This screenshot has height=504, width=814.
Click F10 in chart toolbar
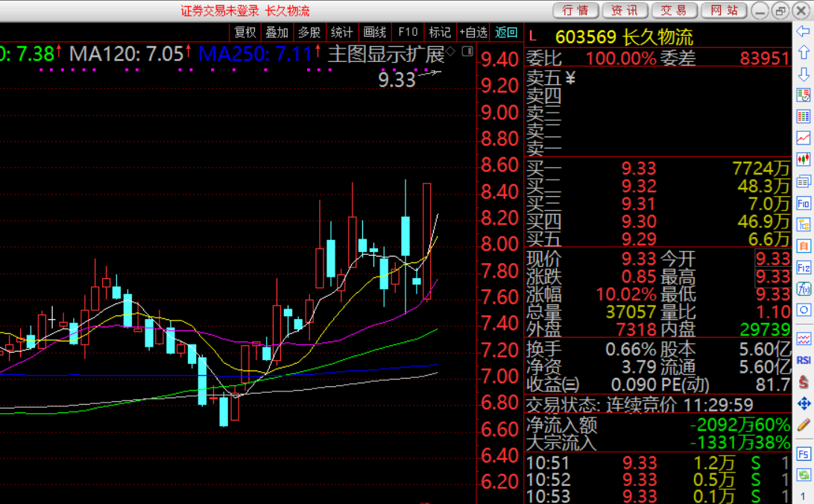point(408,32)
